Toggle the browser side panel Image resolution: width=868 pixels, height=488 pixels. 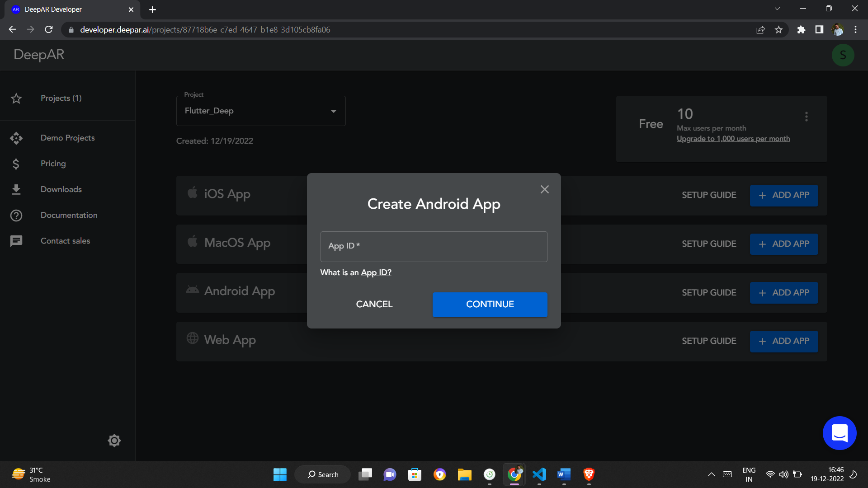click(819, 30)
